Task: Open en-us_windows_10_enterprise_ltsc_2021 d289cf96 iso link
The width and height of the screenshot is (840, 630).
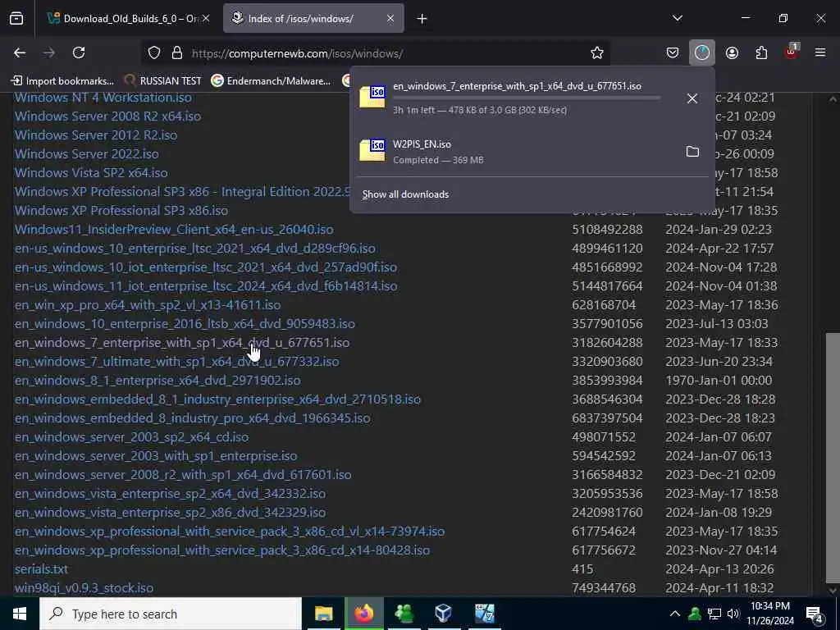Action: [x=195, y=248]
